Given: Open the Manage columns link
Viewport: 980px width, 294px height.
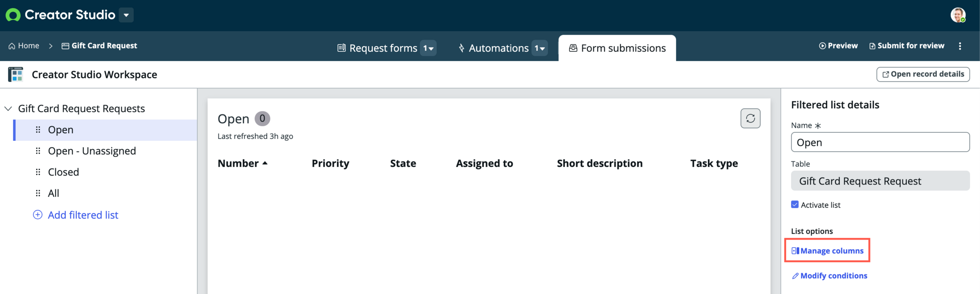Looking at the screenshot, I should pyautogui.click(x=827, y=251).
